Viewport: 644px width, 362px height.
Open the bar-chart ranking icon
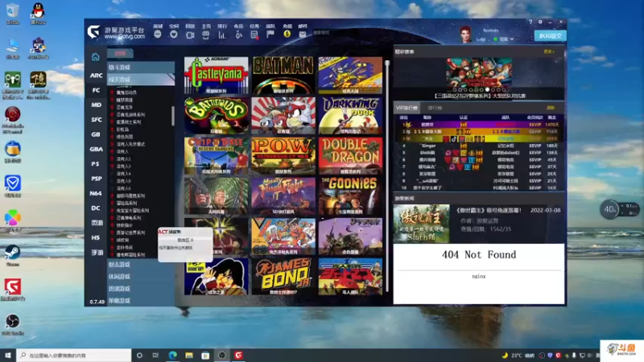[x=222, y=35]
